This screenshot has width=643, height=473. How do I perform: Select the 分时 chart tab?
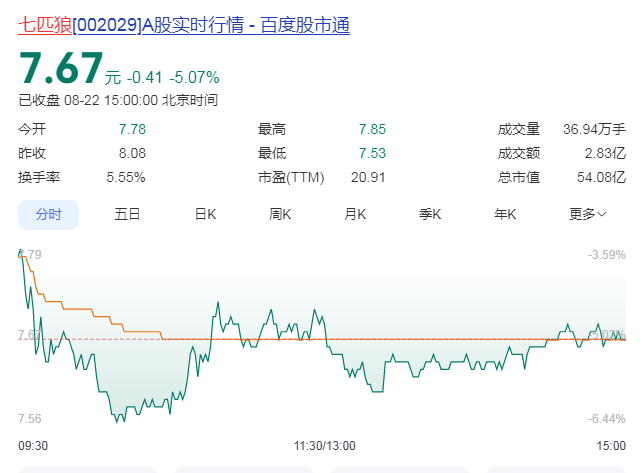point(48,215)
